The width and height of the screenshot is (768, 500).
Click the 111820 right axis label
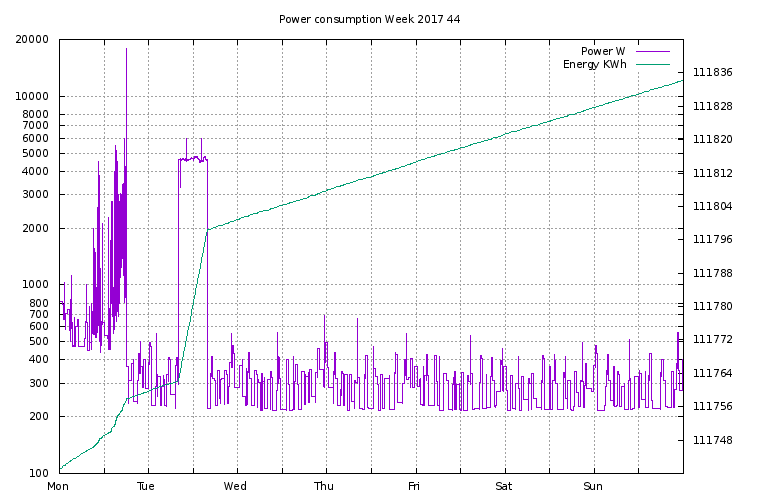(713, 140)
